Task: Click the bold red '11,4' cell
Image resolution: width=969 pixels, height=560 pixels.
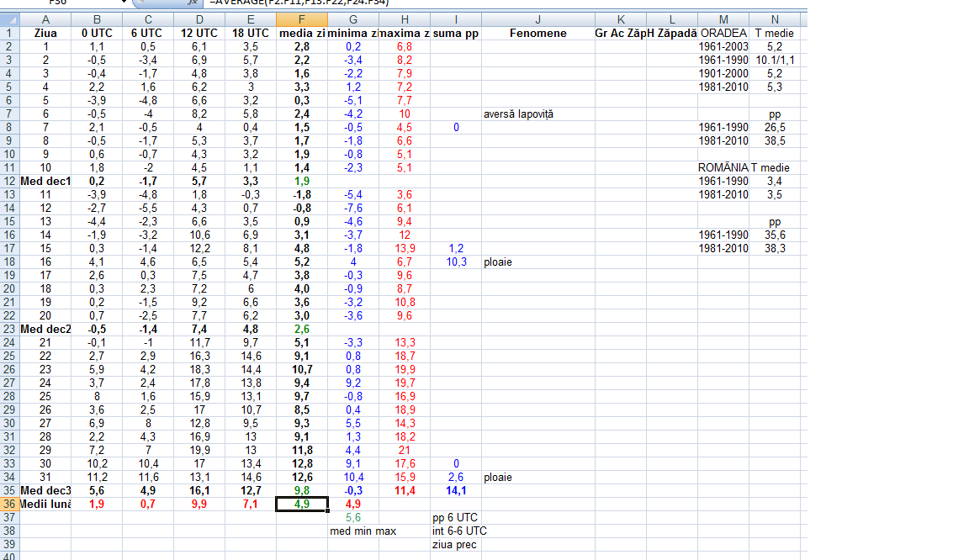Action: point(404,490)
